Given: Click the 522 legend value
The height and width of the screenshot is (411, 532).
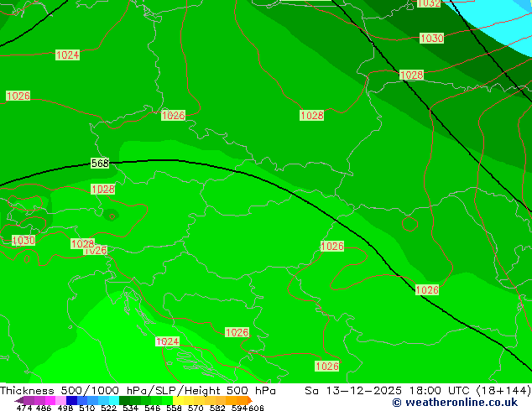Looking at the screenshot, I should [108, 408].
